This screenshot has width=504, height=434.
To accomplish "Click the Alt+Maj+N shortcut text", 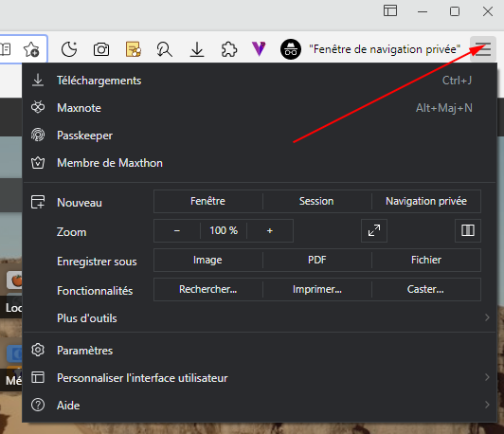I will click(444, 108).
